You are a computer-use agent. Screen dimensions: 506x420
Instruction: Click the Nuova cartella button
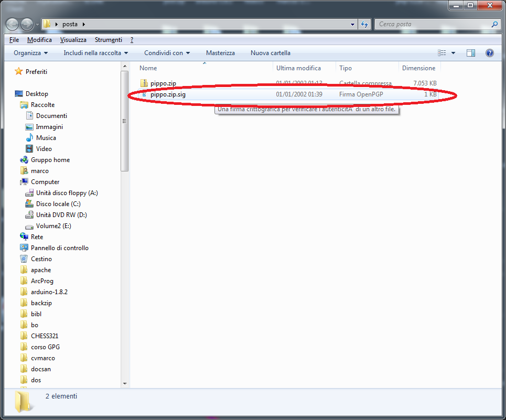tap(270, 53)
